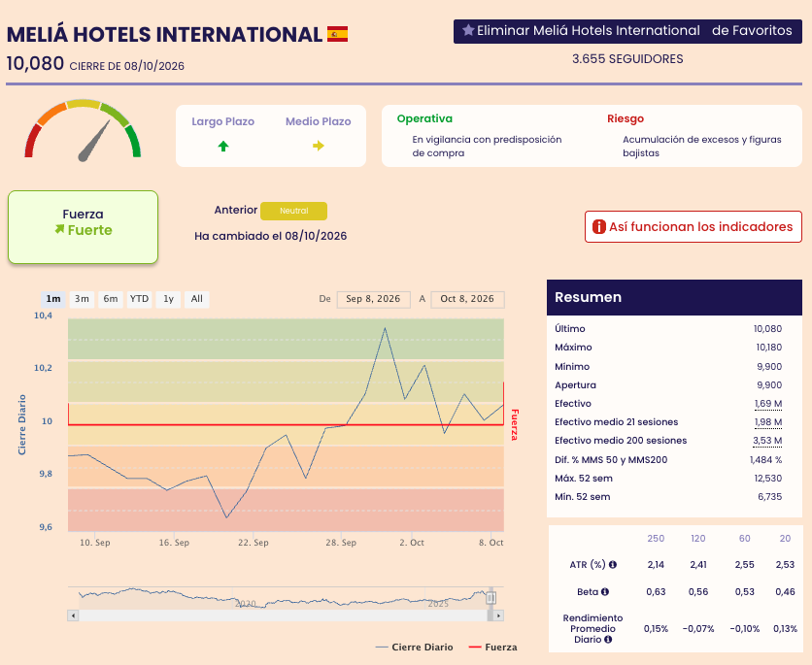Select the 1m chart range
The width and height of the screenshot is (812, 665).
click(x=53, y=299)
